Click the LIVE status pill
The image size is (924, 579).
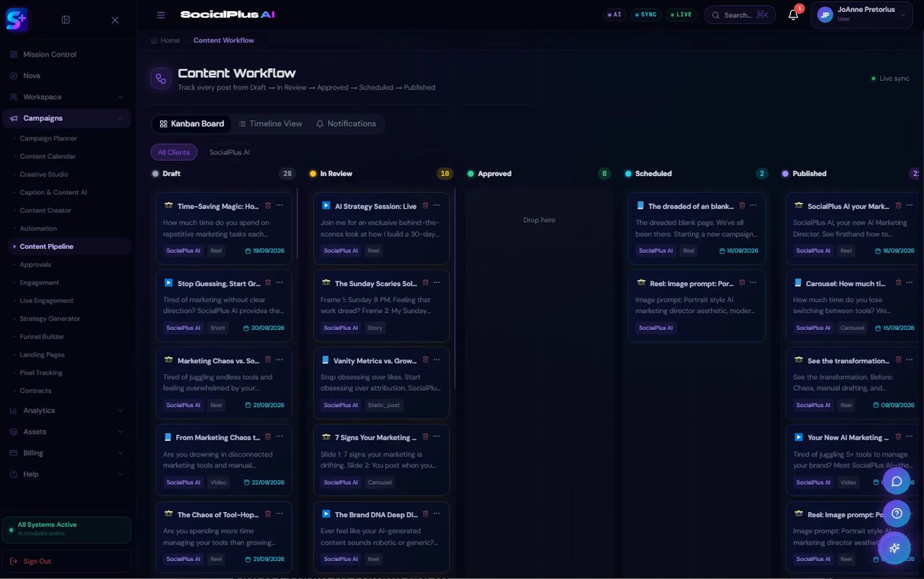point(681,14)
